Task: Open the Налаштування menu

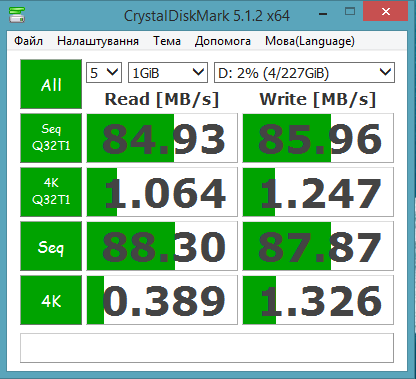Action: [x=98, y=41]
